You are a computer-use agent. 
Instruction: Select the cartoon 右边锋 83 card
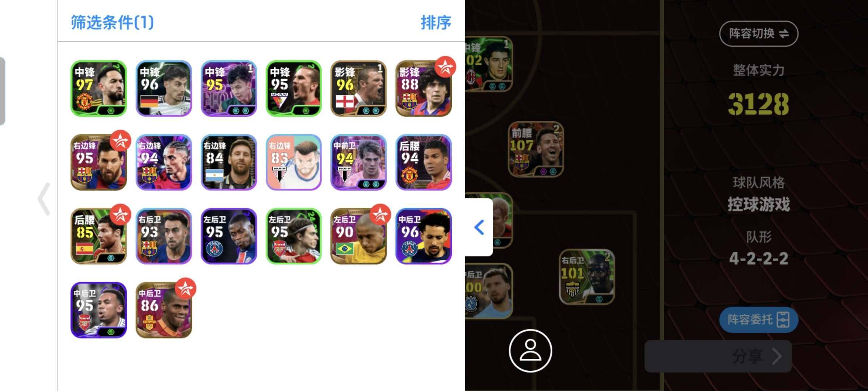(x=294, y=162)
